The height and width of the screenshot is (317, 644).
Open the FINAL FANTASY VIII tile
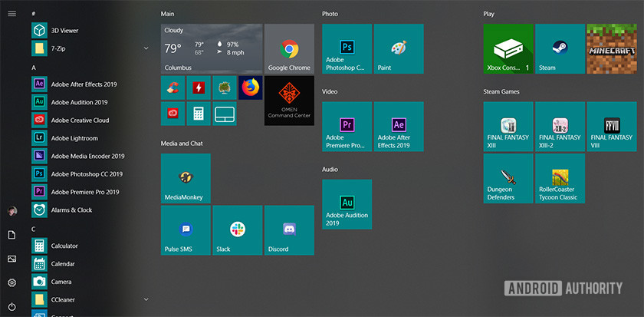(612, 126)
